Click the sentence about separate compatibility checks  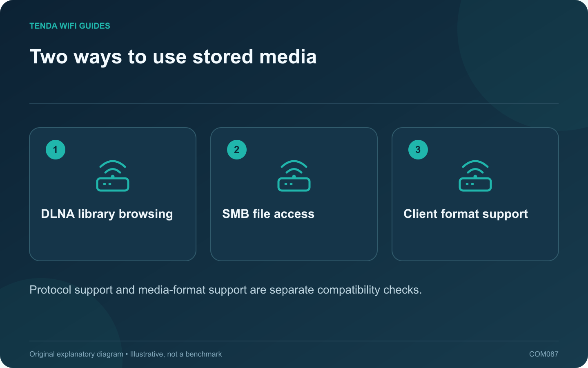tap(225, 290)
